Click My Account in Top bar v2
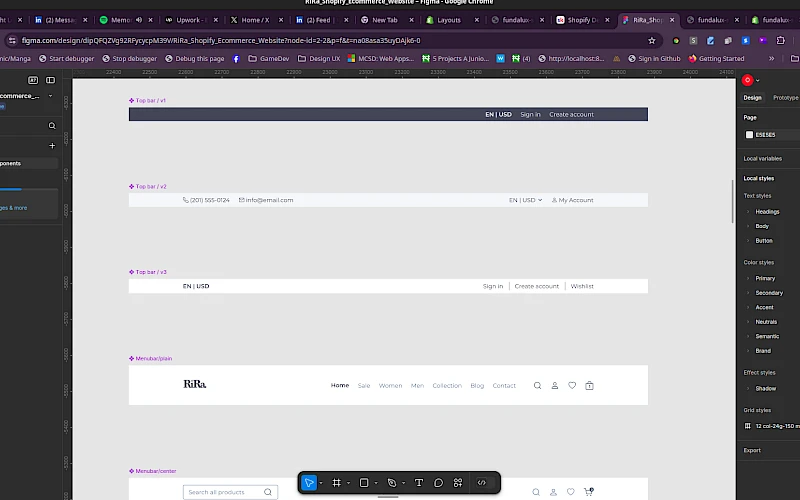 [572, 201]
